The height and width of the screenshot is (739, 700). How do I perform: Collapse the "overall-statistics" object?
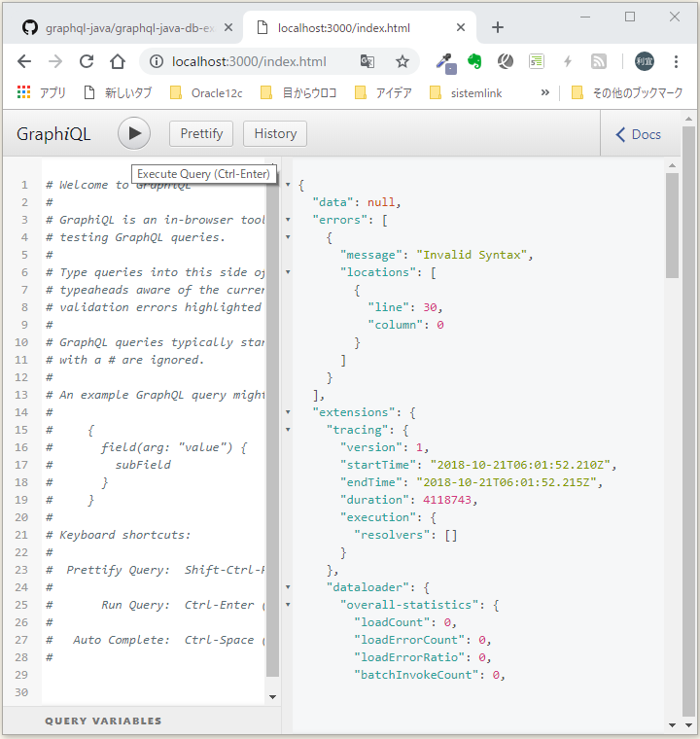[x=288, y=605]
